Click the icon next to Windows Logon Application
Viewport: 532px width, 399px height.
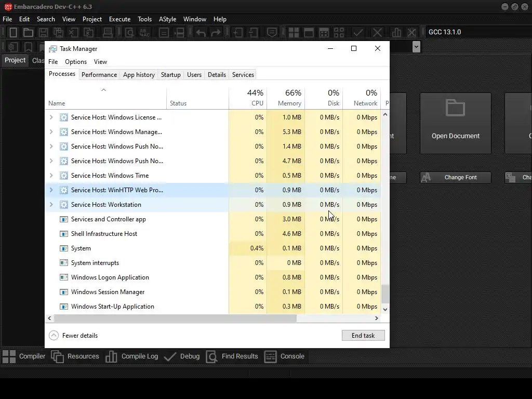coord(64,277)
